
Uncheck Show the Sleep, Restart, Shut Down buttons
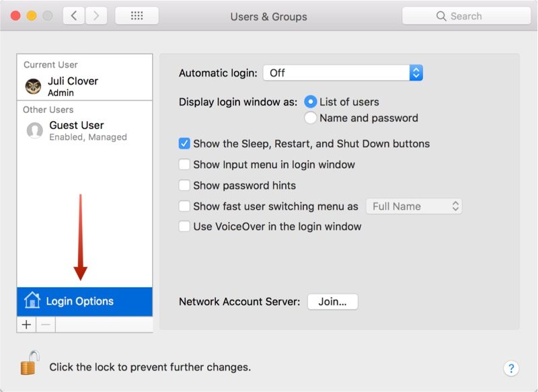coord(184,143)
